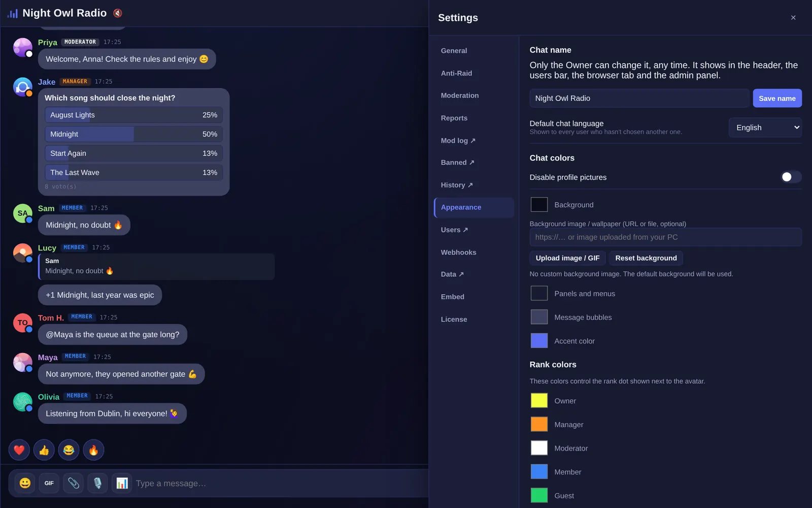Click Maya's avatar
Screen dimensions: 812x508
[x=23, y=363]
